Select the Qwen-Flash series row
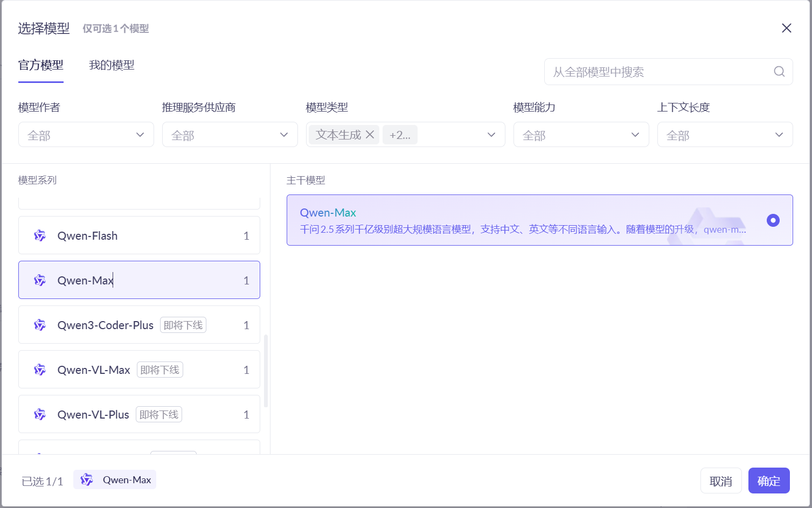The height and width of the screenshot is (508, 812). pyautogui.click(x=139, y=235)
